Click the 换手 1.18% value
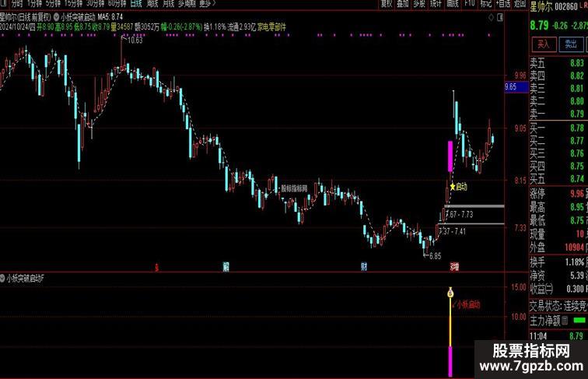 click(575, 262)
